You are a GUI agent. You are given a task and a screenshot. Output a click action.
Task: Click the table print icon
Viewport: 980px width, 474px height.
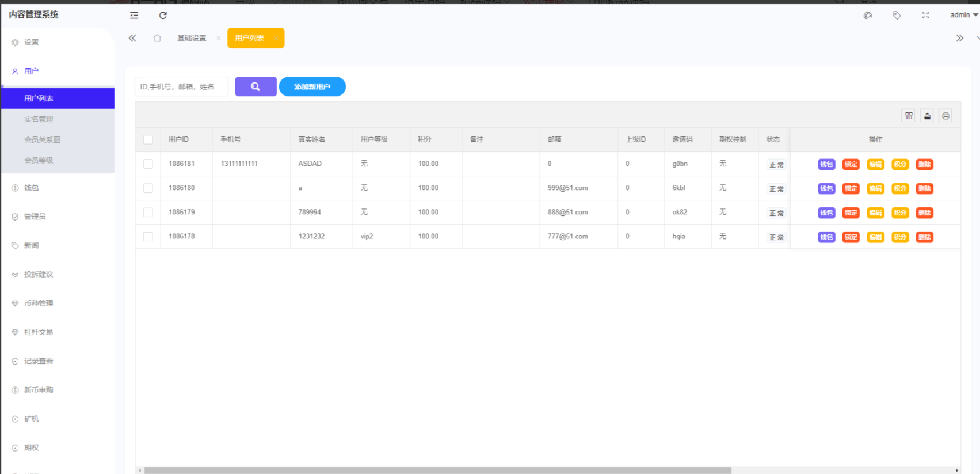(945, 116)
